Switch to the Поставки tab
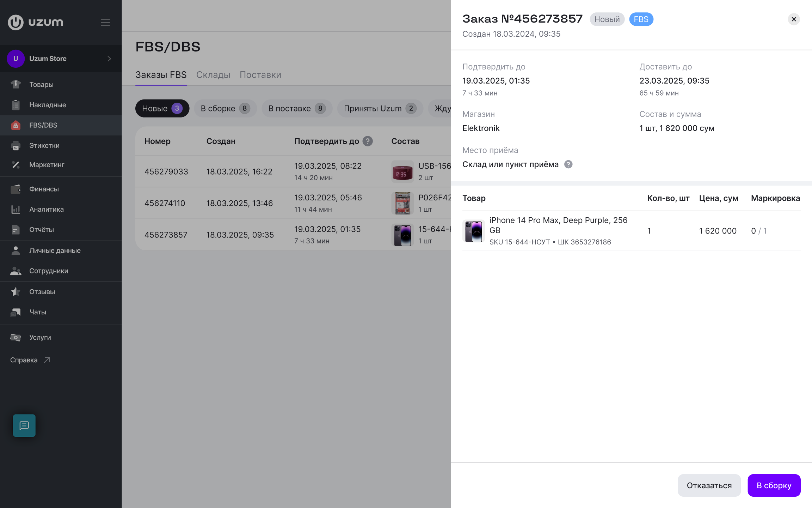 [260, 75]
